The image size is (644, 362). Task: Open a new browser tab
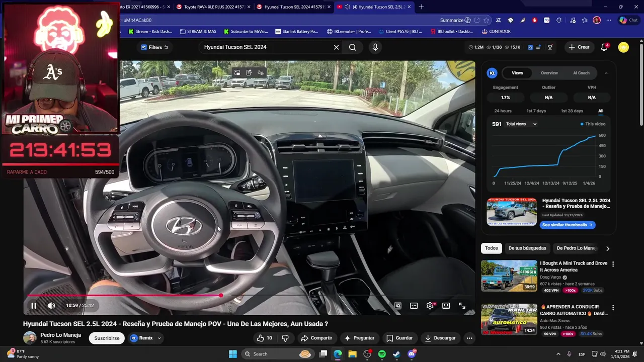[x=421, y=7]
